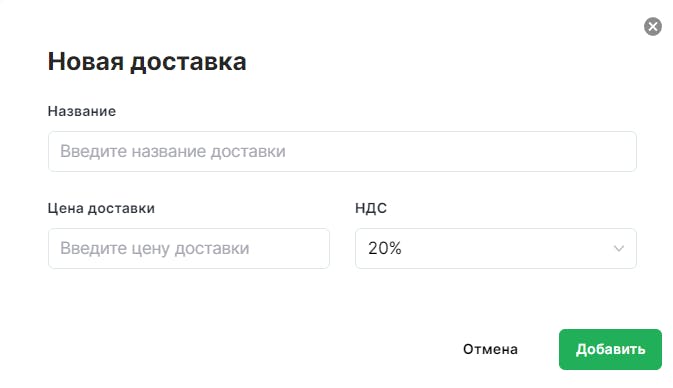Close the Новая доставка dialog with the X icon
Viewport: 673px width, 388px height.
[652, 27]
